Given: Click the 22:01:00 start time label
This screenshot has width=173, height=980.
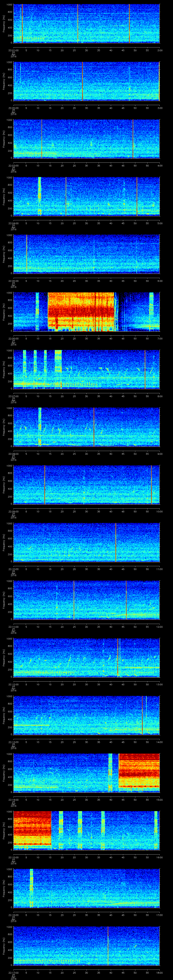Looking at the screenshot, I should 13,50.
